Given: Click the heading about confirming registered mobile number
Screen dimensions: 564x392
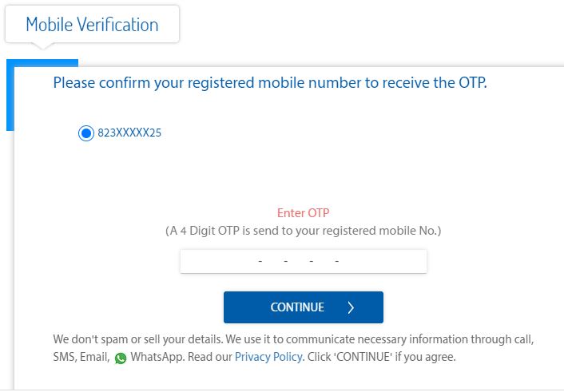Looking at the screenshot, I should tap(270, 83).
